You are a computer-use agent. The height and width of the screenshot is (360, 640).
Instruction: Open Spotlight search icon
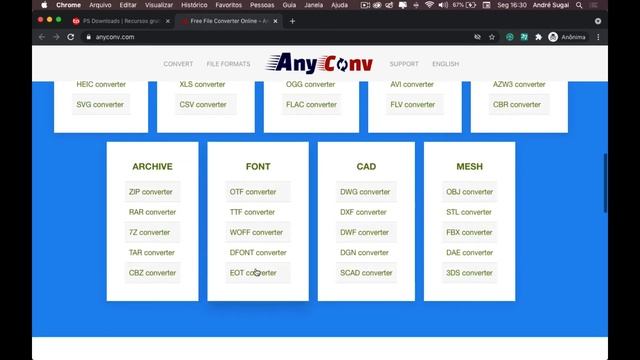coord(579,5)
